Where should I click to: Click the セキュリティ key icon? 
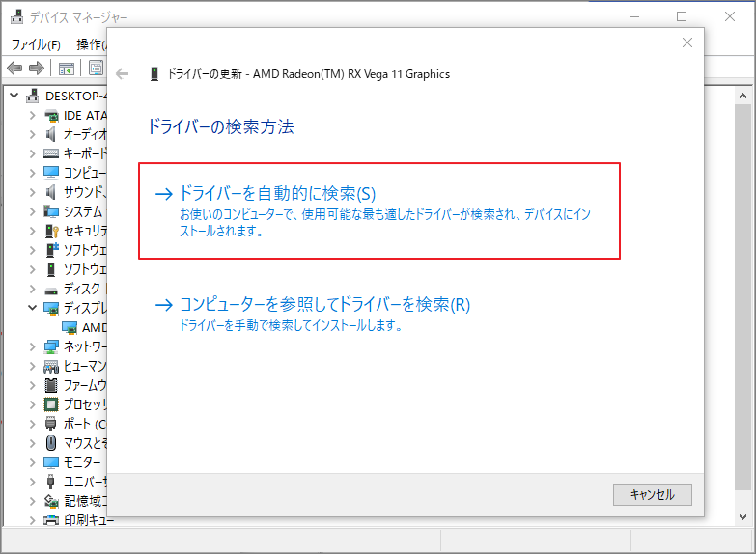(x=51, y=231)
